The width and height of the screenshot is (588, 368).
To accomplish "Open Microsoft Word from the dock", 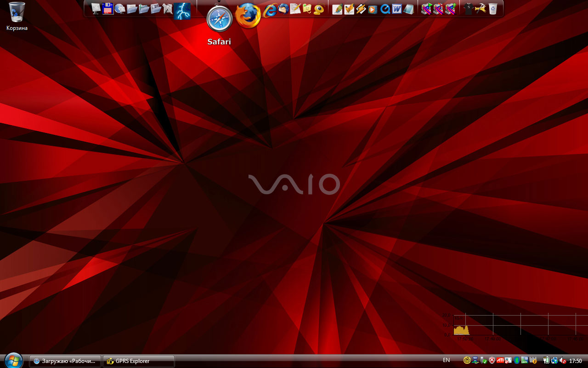I will tap(396, 9).
